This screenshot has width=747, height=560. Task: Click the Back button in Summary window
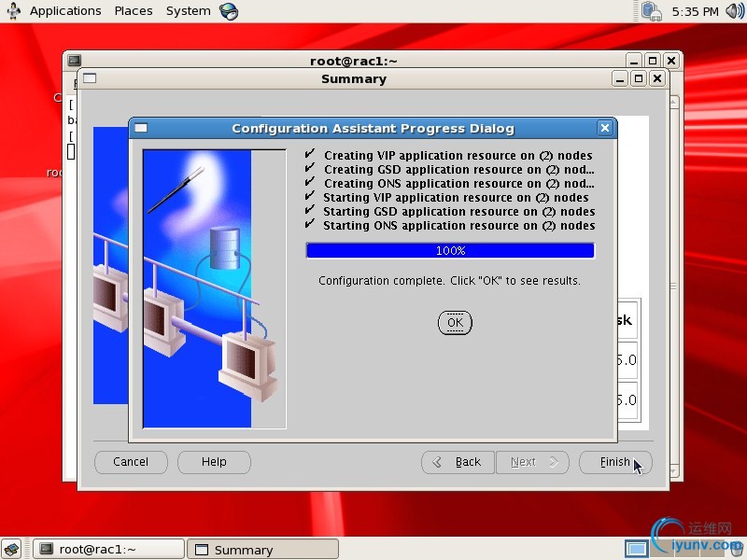tap(458, 462)
